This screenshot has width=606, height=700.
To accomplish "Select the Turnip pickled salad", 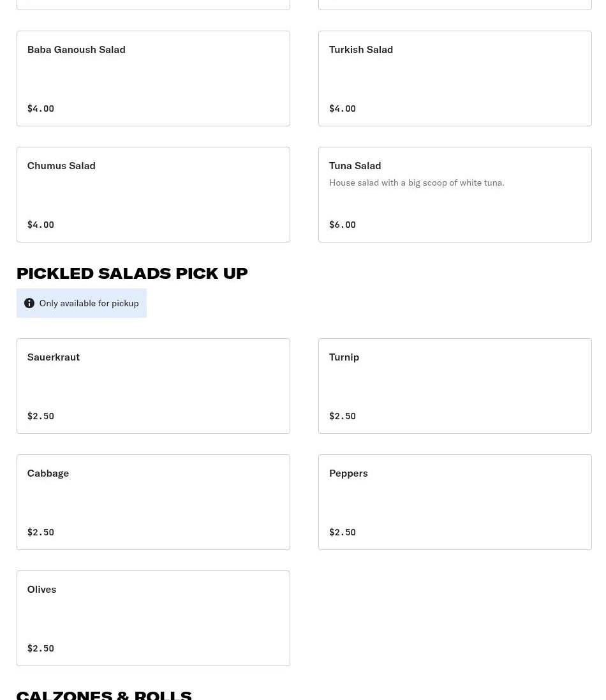I will coord(454,385).
